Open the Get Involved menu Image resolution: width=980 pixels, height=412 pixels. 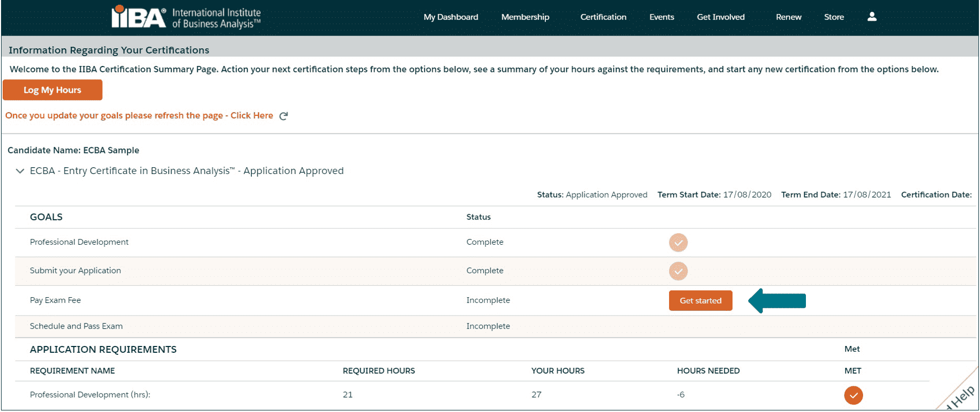pos(721,17)
